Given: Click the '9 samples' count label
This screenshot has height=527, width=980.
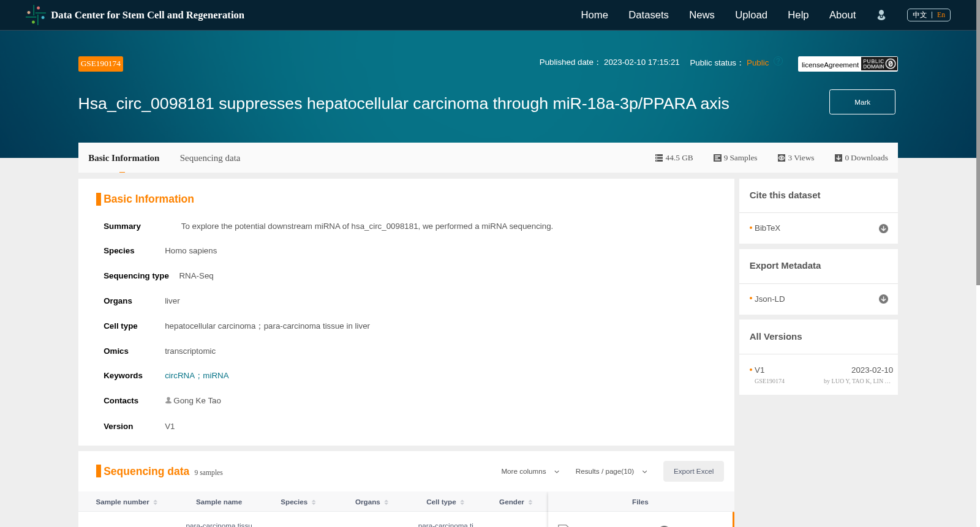Looking at the screenshot, I should tap(208, 473).
